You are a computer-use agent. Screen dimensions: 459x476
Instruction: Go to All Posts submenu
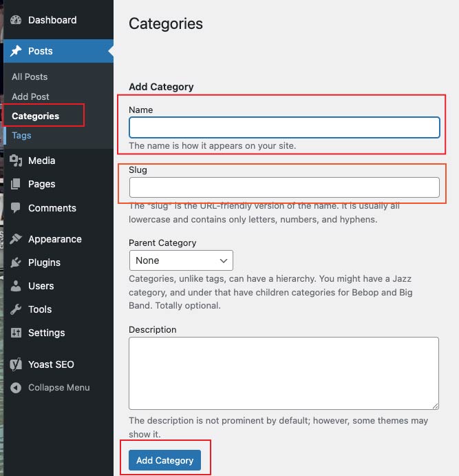click(30, 76)
